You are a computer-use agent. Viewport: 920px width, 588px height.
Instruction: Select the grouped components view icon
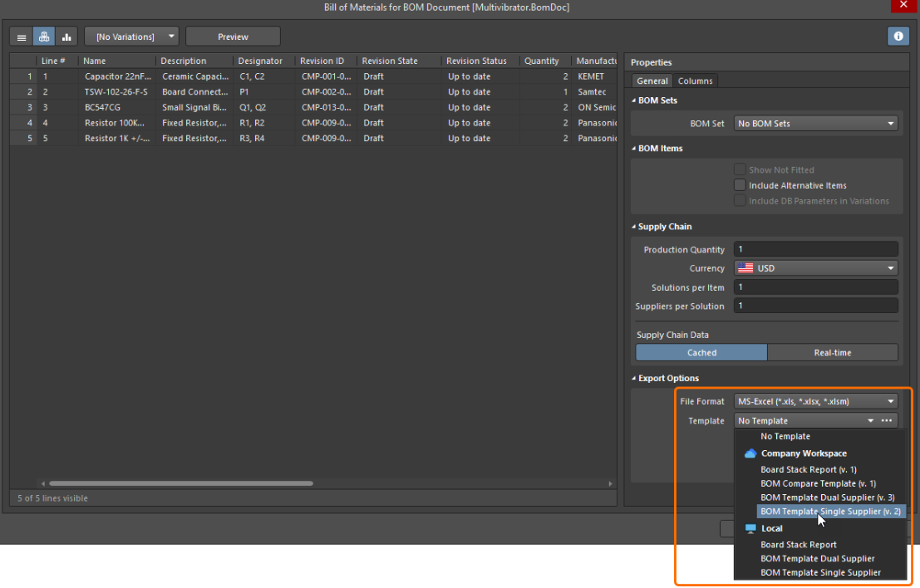click(x=44, y=37)
